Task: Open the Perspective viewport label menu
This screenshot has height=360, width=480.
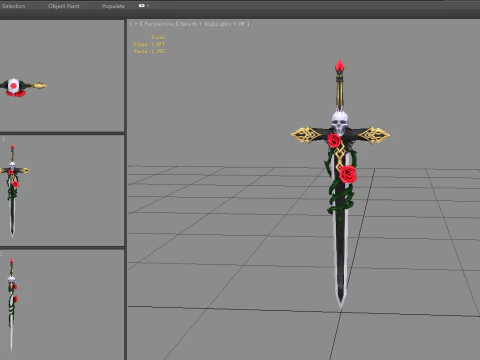Action: 159,24
